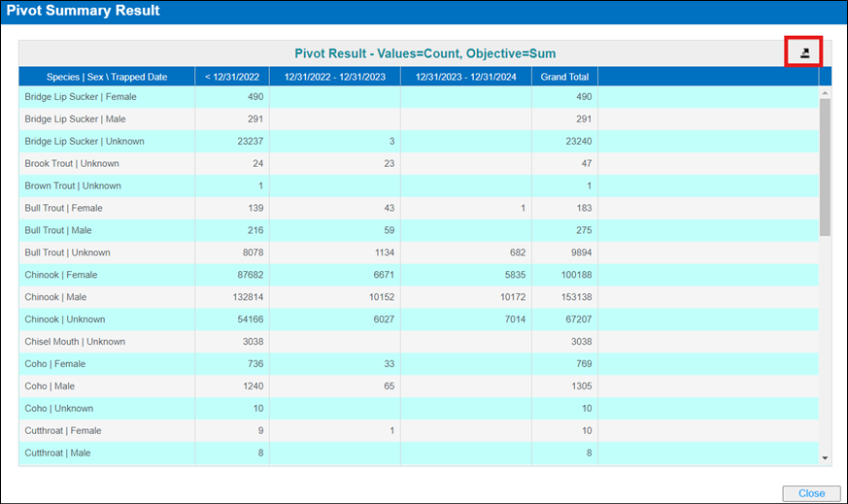Click the vertical scrollbar thumb
The image size is (848, 504).
(825, 165)
